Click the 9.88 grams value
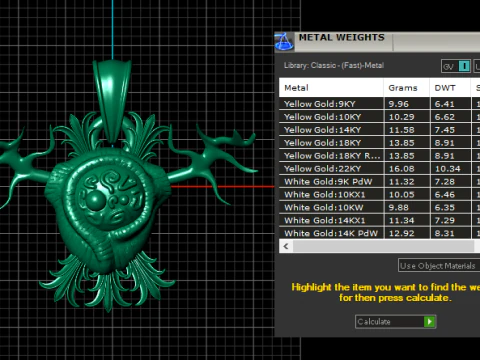The image size is (480, 360). coord(398,208)
